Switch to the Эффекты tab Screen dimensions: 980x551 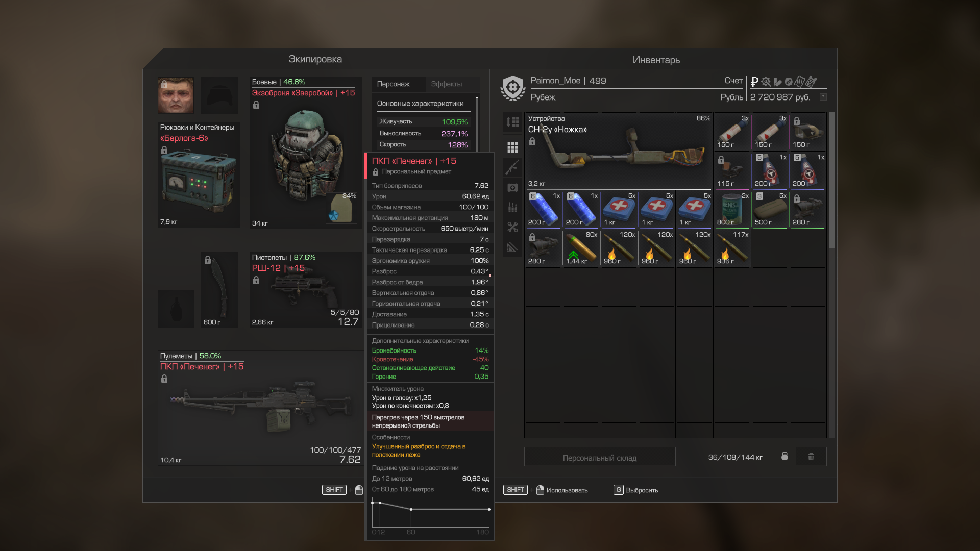[446, 84]
